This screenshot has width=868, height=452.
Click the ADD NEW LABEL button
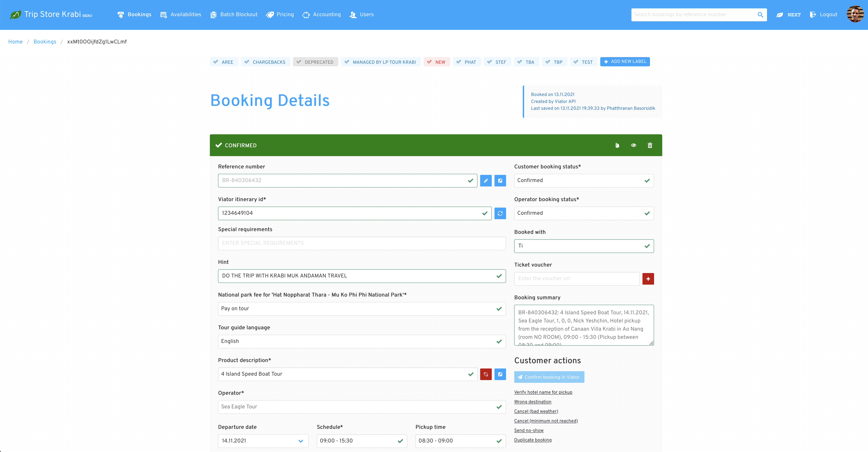(x=625, y=62)
